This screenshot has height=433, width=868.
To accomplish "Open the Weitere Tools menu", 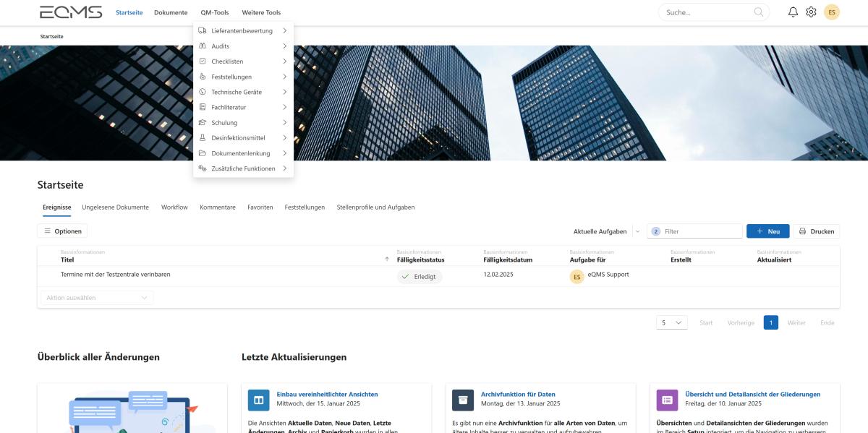I will 261,12.
